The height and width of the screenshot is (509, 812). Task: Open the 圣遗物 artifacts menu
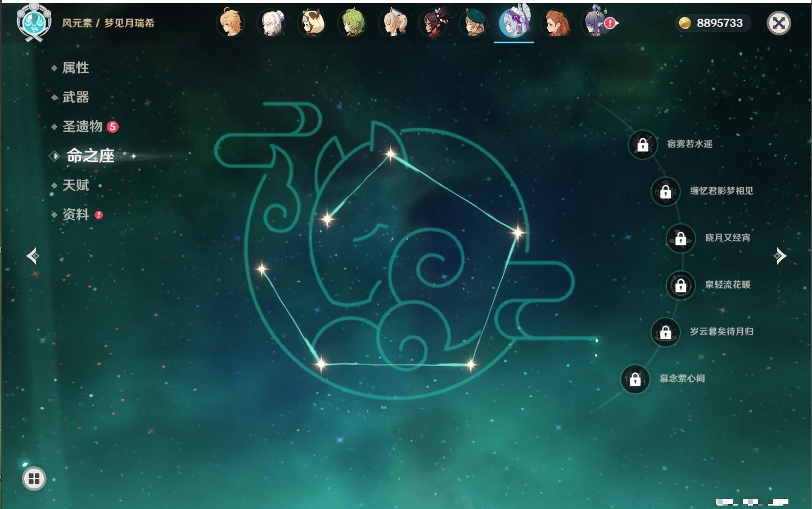tap(82, 127)
